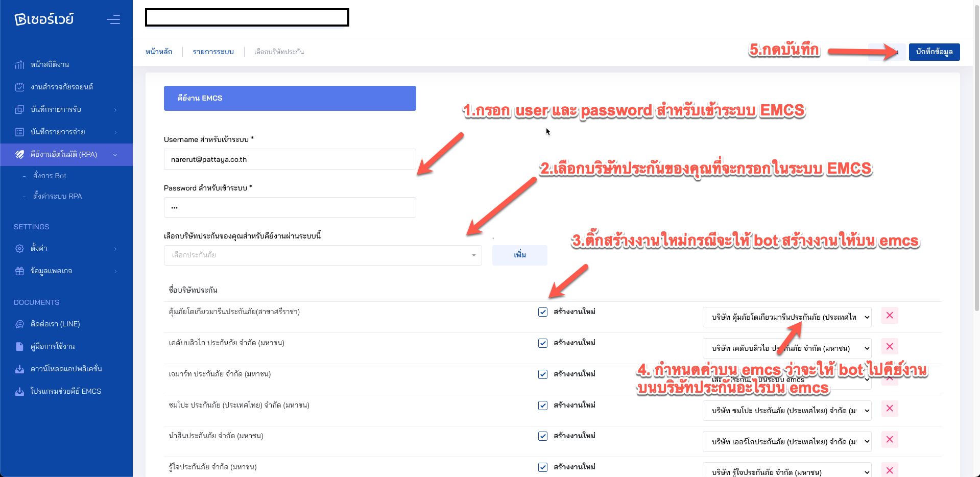Screen dimensions: 980x477
Task: Click the บันทึกข้อมูล save button
Action: click(x=934, y=52)
